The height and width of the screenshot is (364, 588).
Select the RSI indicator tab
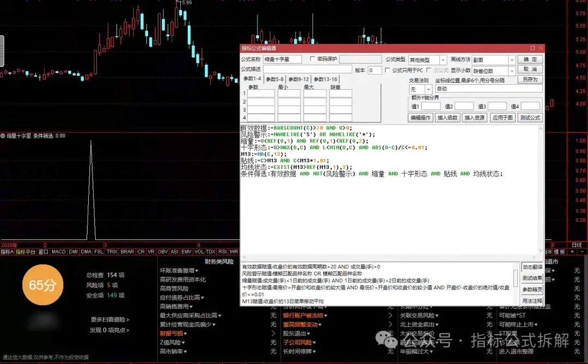click(x=222, y=251)
